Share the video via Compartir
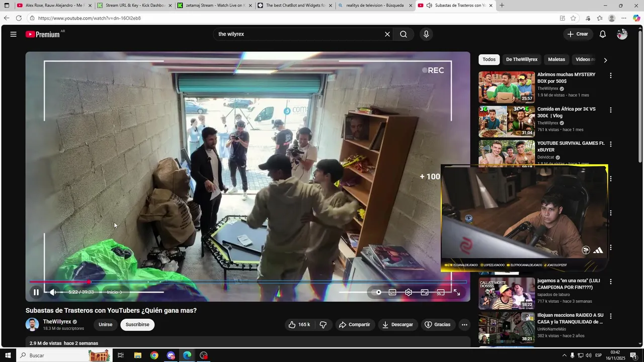The height and width of the screenshot is (362, 644). tap(355, 325)
